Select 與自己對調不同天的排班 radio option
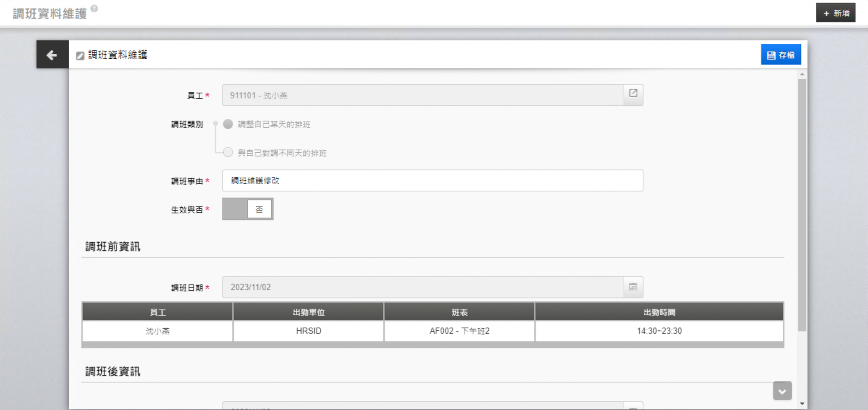 pos(228,152)
